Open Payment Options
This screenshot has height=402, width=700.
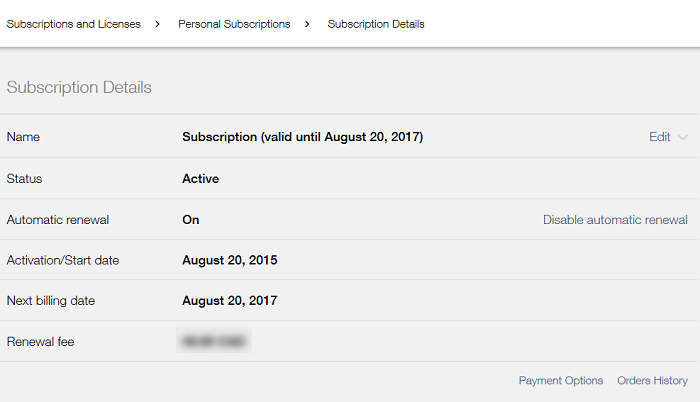[x=561, y=381]
